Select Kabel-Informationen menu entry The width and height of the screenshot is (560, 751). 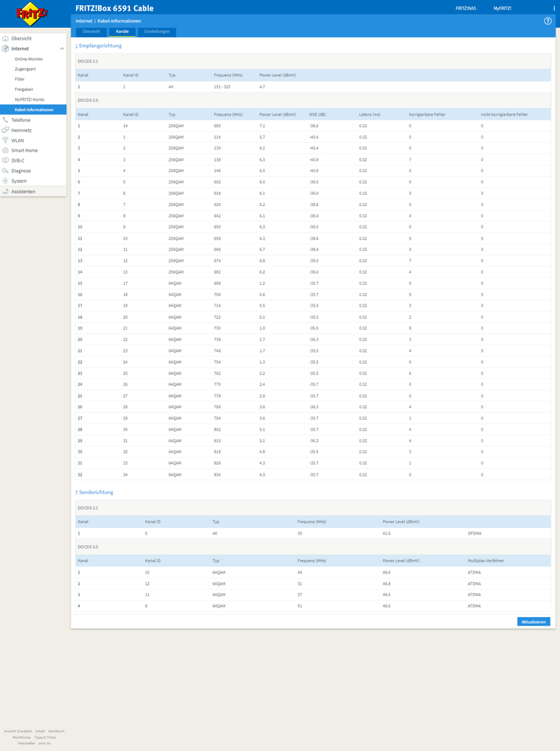coord(34,110)
